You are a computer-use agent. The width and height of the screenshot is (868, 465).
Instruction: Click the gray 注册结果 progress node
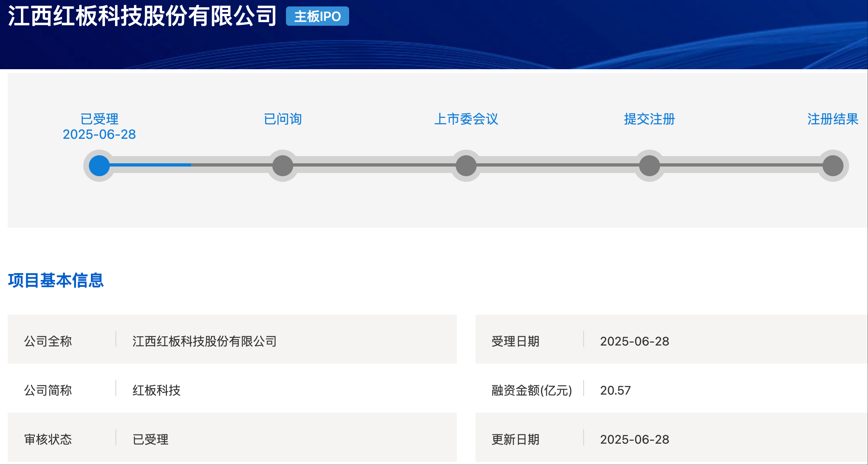pyautogui.click(x=833, y=166)
